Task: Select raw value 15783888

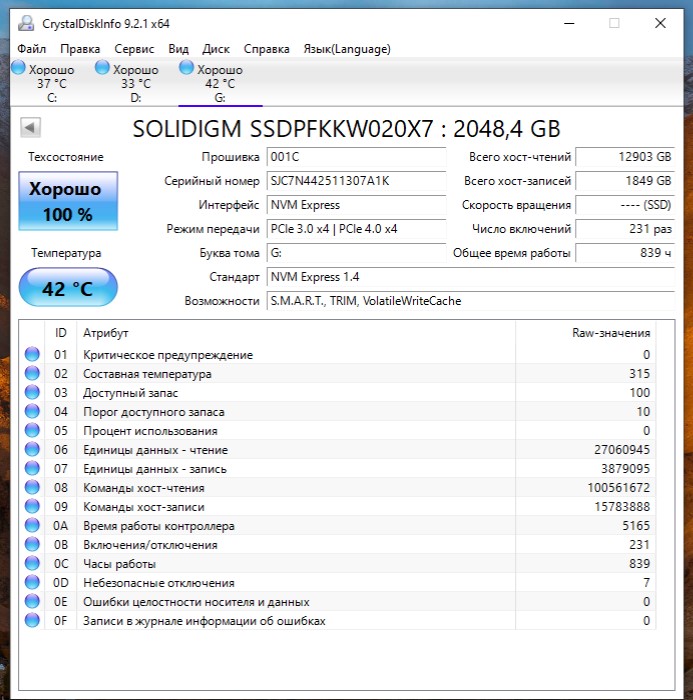Action: [622, 507]
